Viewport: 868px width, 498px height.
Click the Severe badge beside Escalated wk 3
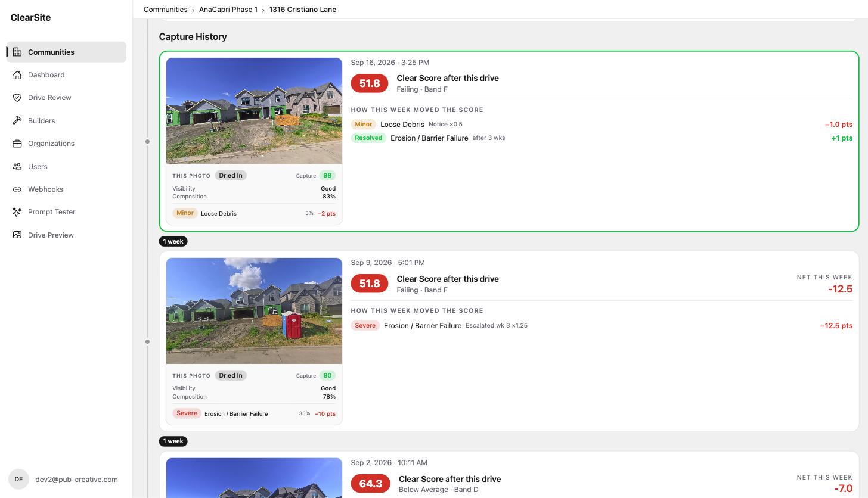pos(365,326)
